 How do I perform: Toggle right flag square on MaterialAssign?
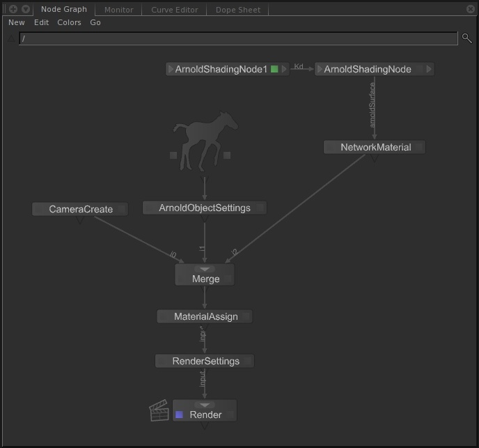click(x=246, y=316)
